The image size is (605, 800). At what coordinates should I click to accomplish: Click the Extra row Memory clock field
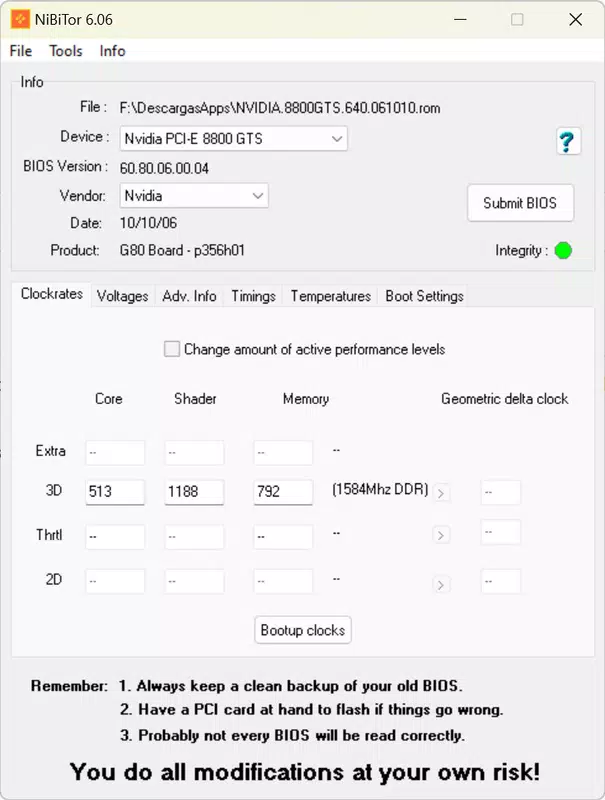(283, 453)
